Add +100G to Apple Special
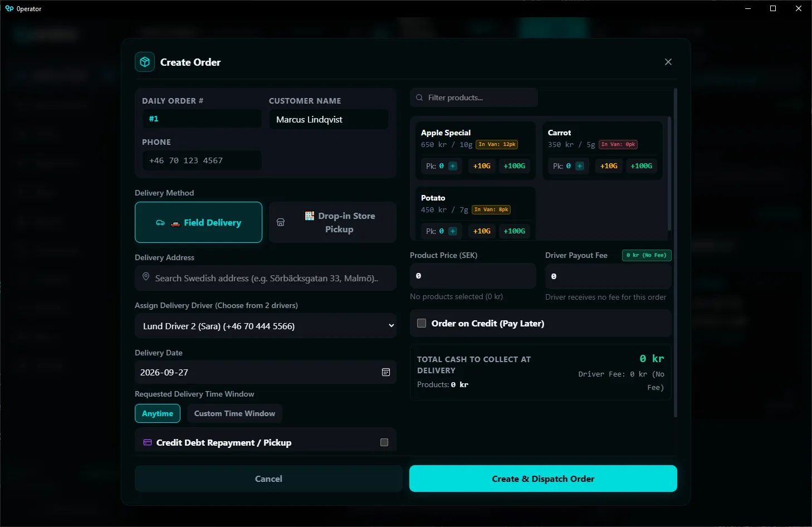The image size is (812, 527). (514, 166)
